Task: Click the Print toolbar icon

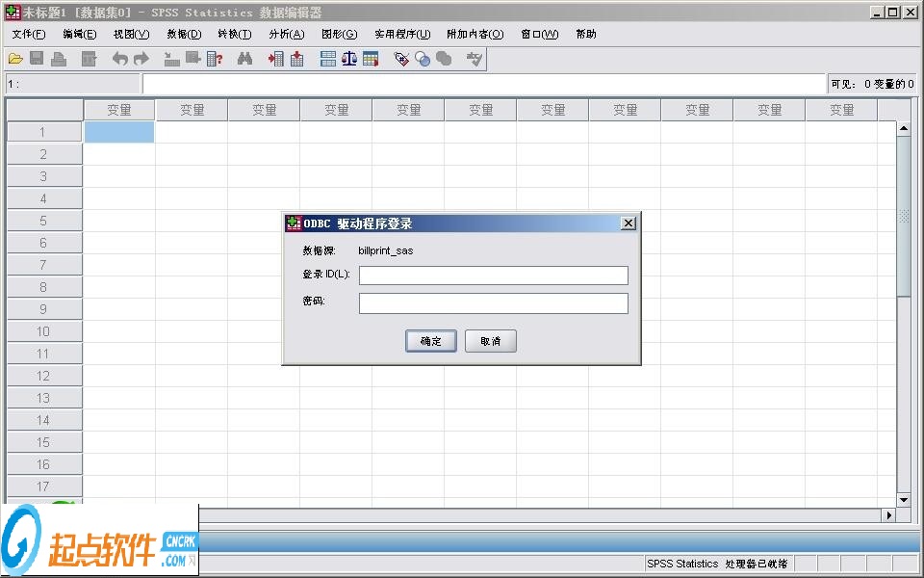Action: (59, 59)
